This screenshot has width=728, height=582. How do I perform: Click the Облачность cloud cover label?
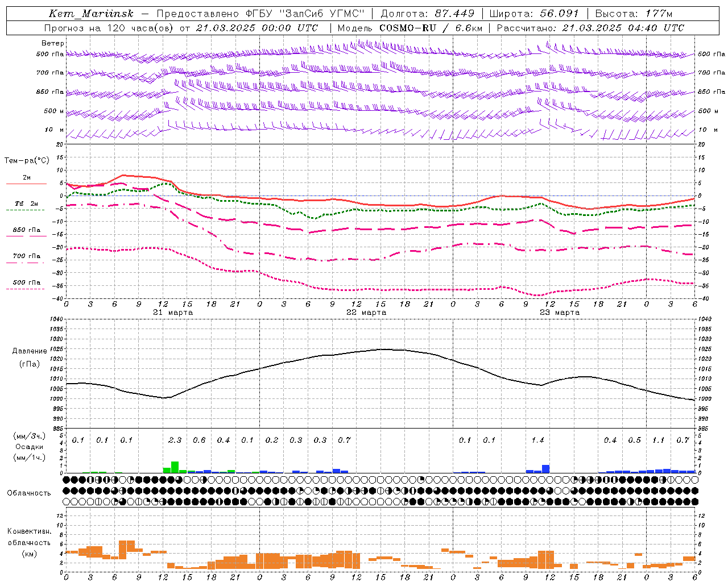pos(29,493)
